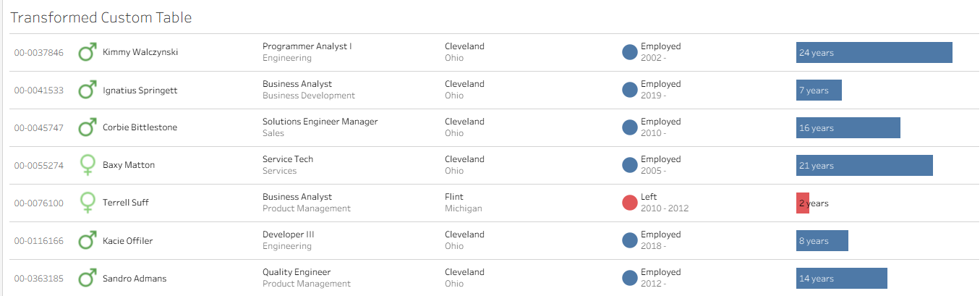
Task: Click the male icon next to Ignatius Springett
Action: coord(88,90)
